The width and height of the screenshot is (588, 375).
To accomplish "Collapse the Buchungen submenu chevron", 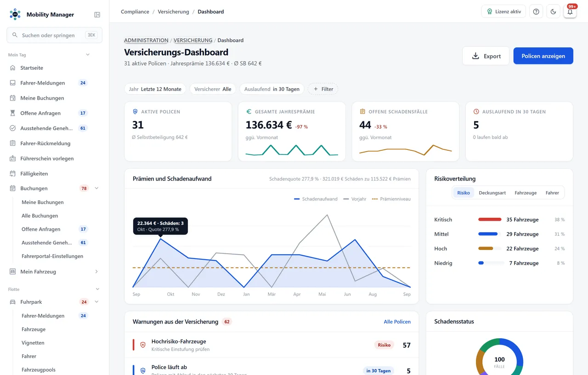I will tap(96, 188).
